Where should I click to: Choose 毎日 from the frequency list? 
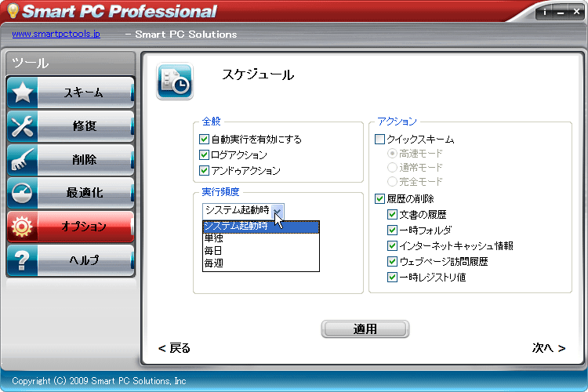[x=261, y=251]
